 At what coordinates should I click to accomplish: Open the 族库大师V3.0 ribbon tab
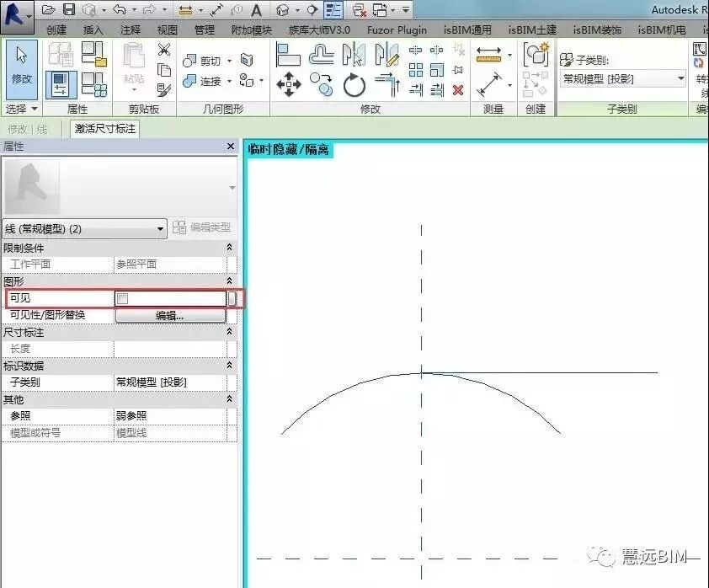pos(319,29)
